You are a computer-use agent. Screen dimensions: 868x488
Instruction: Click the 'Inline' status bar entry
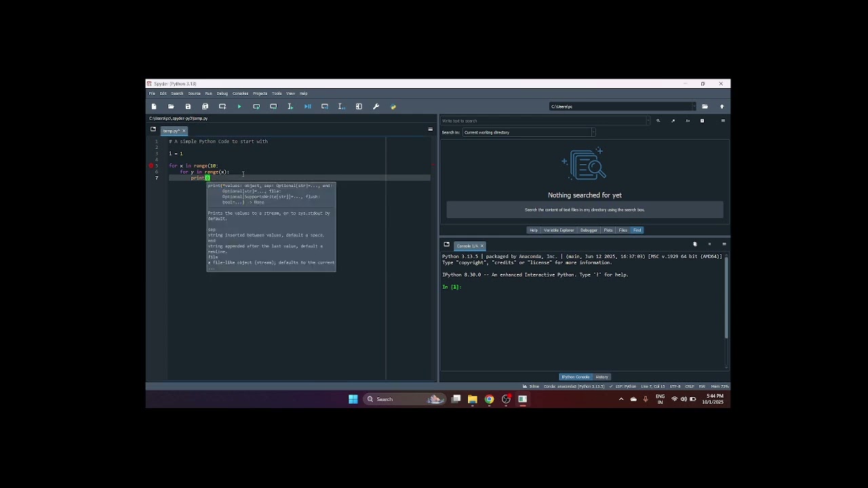pos(532,386)
